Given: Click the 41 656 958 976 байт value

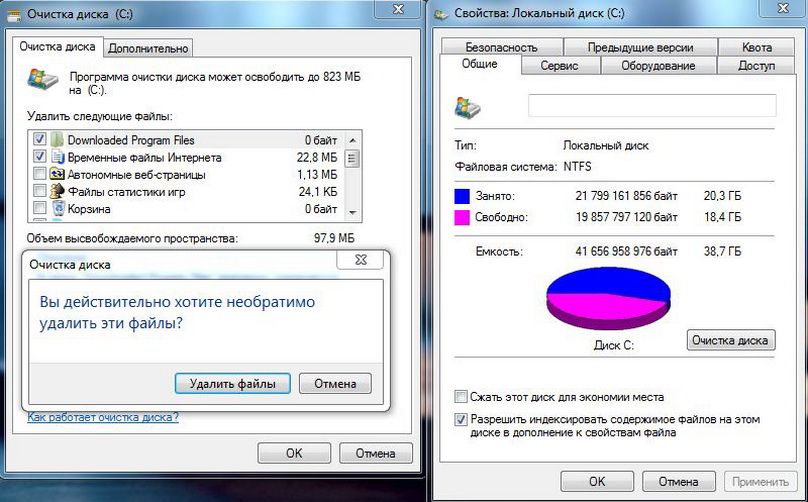Looking at the screenshot, I should point(626,252).
